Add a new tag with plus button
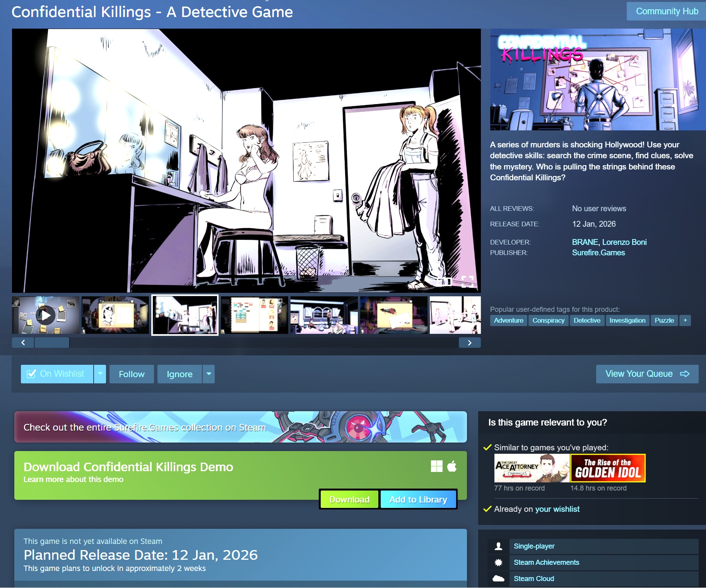 685,320
